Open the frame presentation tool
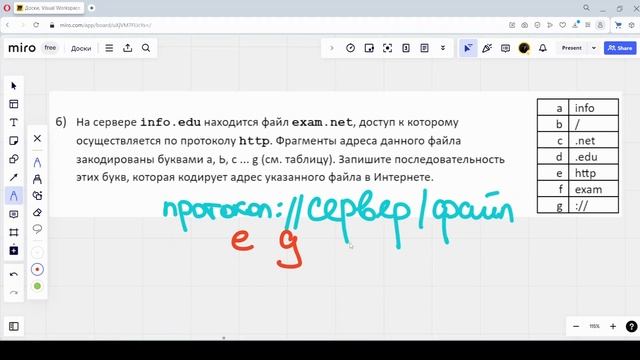640x360 pixels. coord(369,48)
